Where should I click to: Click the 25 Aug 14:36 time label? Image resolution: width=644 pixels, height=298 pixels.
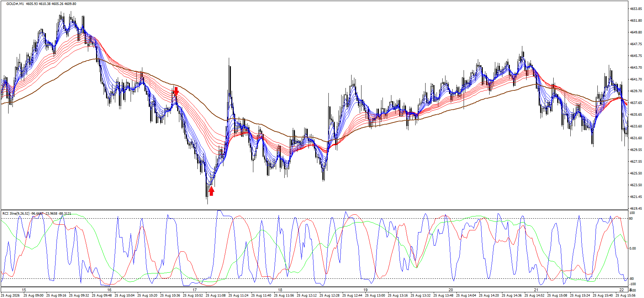pyautogui.click(x=512, y=296)
